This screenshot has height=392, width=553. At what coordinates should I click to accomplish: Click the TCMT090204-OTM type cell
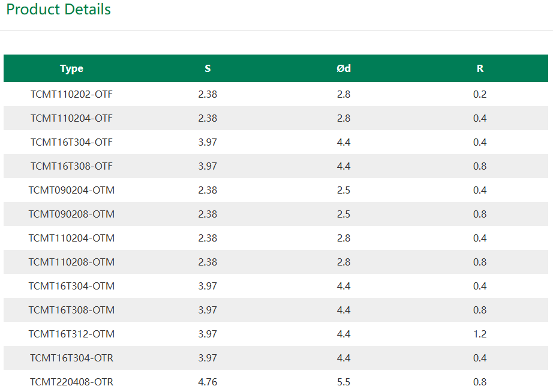(71, 190)
